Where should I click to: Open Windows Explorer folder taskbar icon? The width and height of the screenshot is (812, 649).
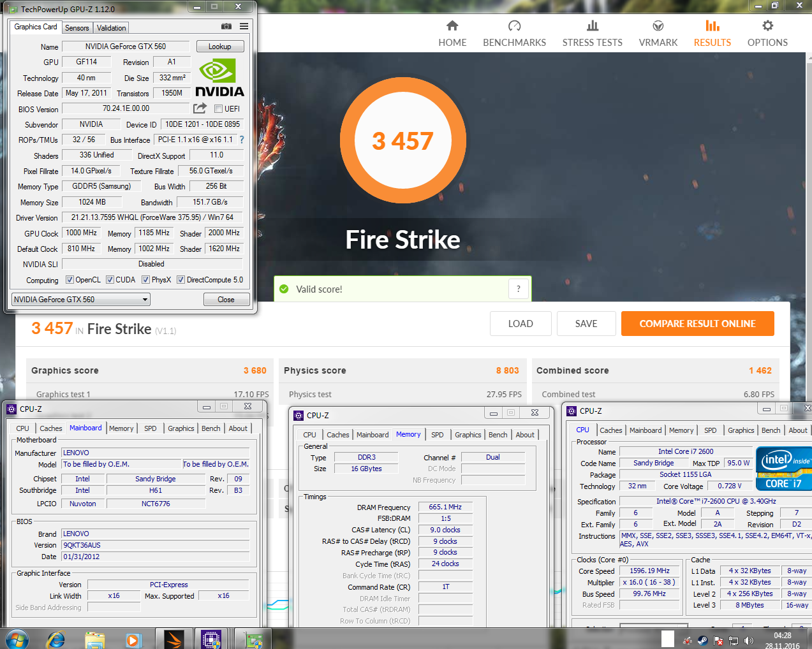coord(94,639)
